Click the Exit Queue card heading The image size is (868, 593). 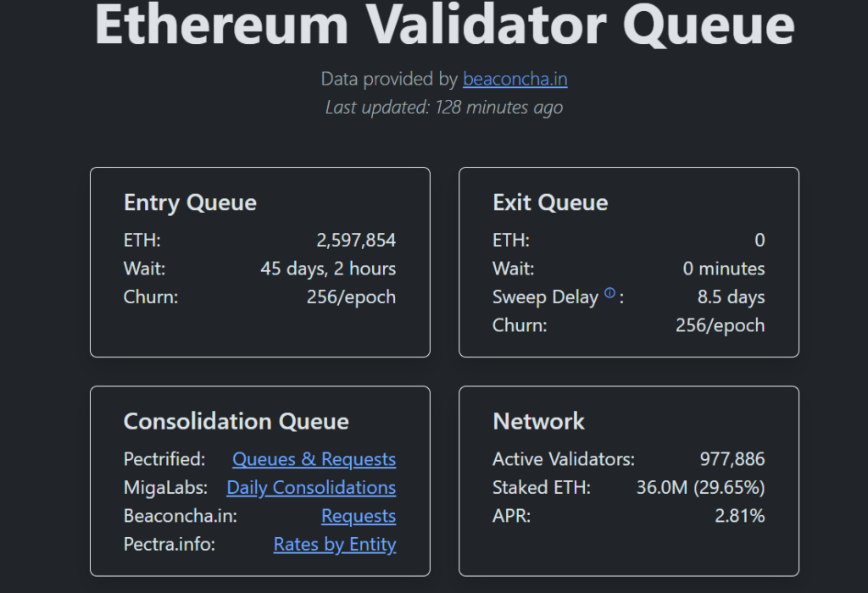coord(550,202)
